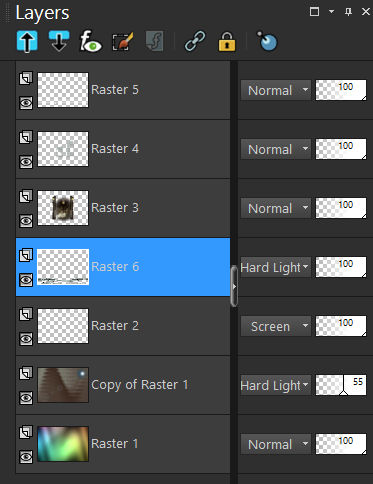Click opacity slider of Copy of Raster 1
Image resolution: width=373 pixels, height=484 pixels.
pyautogui.click(x=341, y=385)
